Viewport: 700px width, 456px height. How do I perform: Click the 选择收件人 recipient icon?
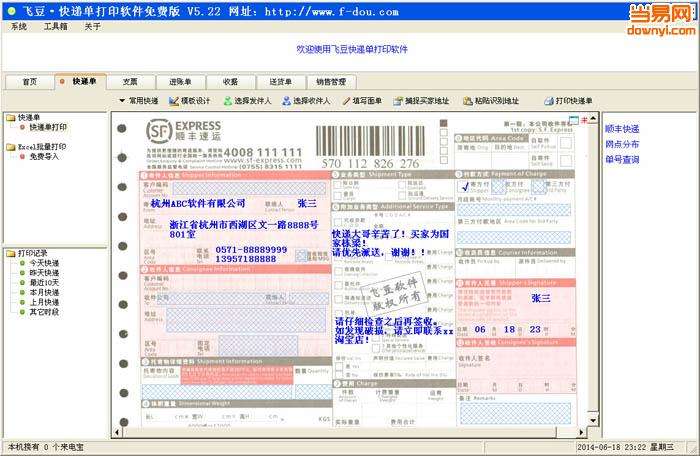(287, 101)
